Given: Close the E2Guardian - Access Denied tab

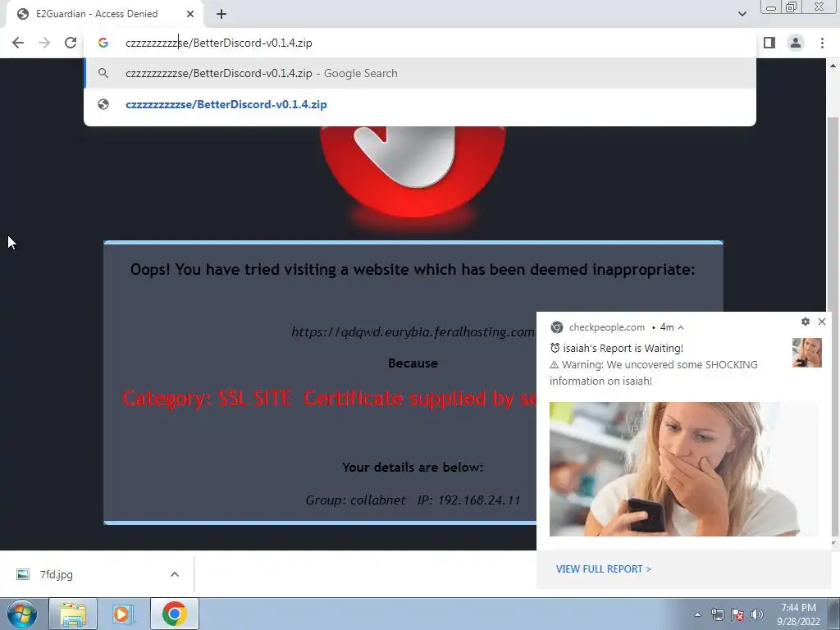Looking at the screenshot, I should coord(190,14).
